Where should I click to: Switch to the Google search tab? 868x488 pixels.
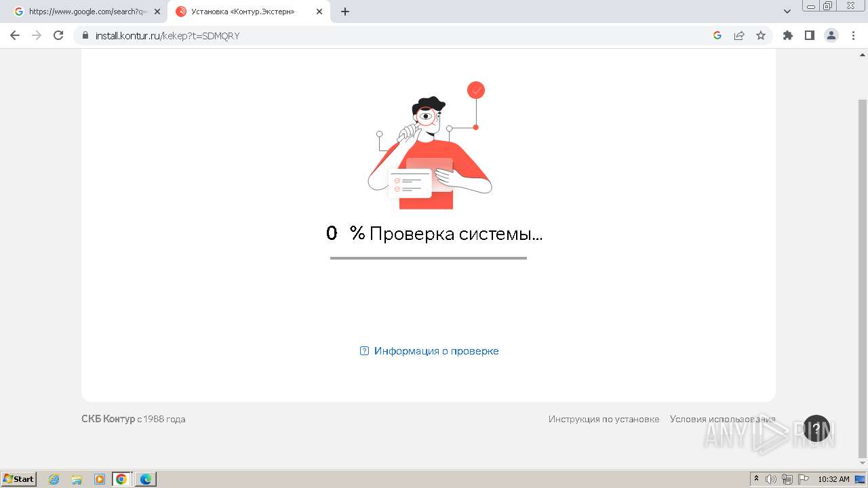point(87,12)
